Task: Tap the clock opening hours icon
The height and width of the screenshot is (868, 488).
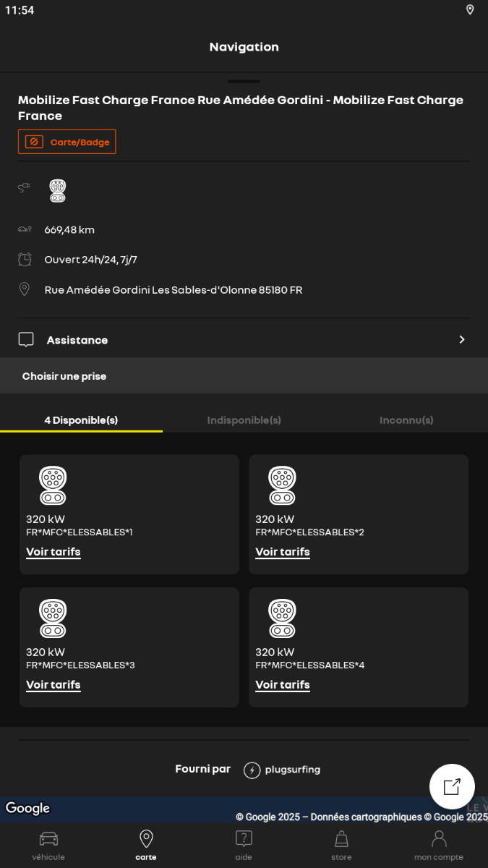Action: (x=25, y=259)
